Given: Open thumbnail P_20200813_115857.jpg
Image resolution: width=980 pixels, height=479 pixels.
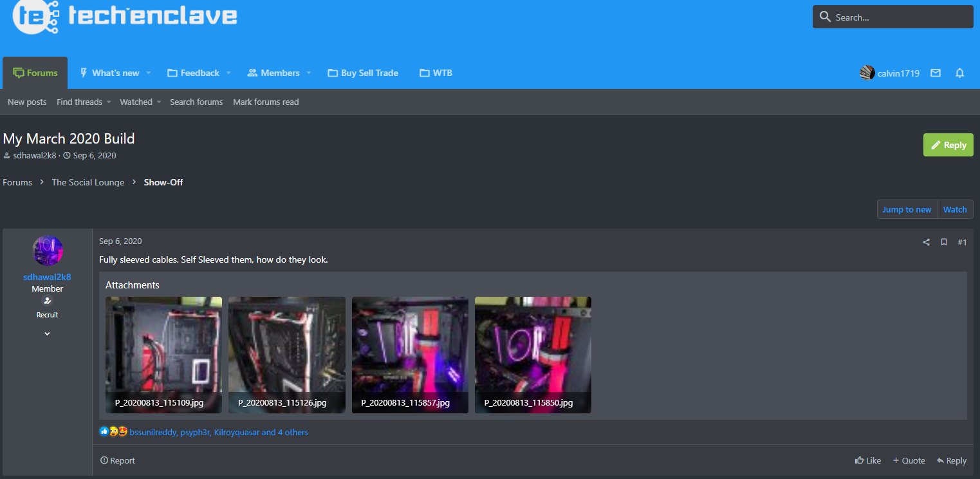Looking at the screenshot, I should point(410,355).
